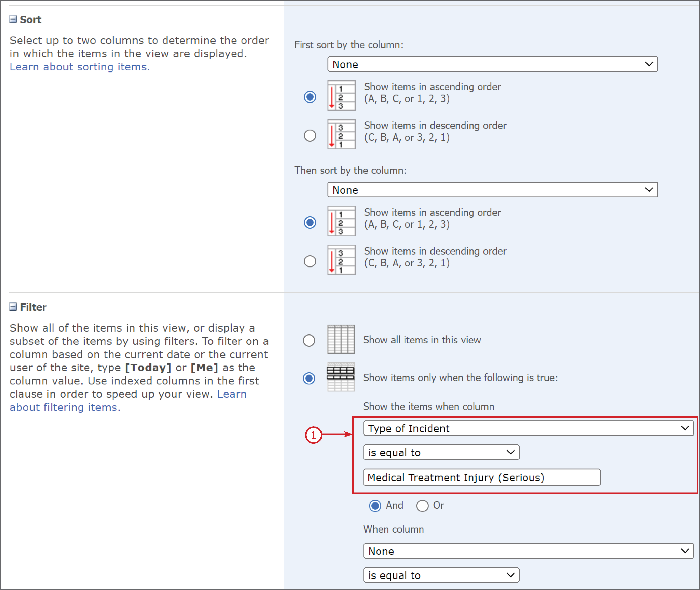This screenshot has height=590, width=700.
Task: Open Learn about sorting items link
Action: pos(80,67)
